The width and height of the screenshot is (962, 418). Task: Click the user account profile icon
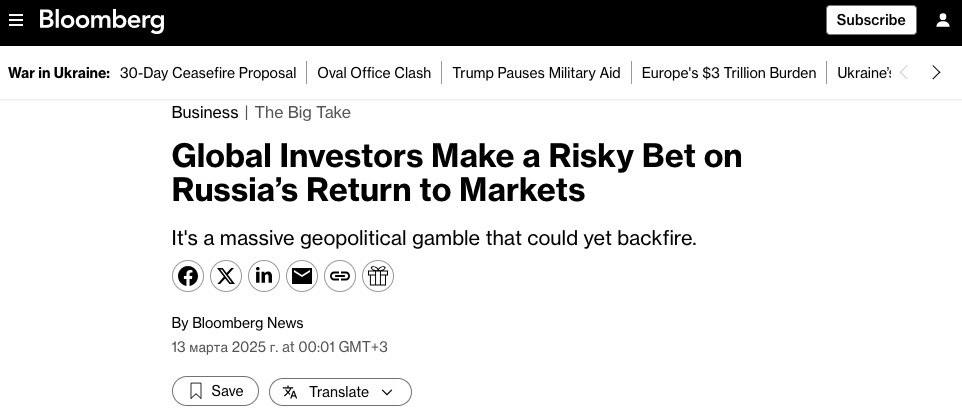[x=942, y=20]
